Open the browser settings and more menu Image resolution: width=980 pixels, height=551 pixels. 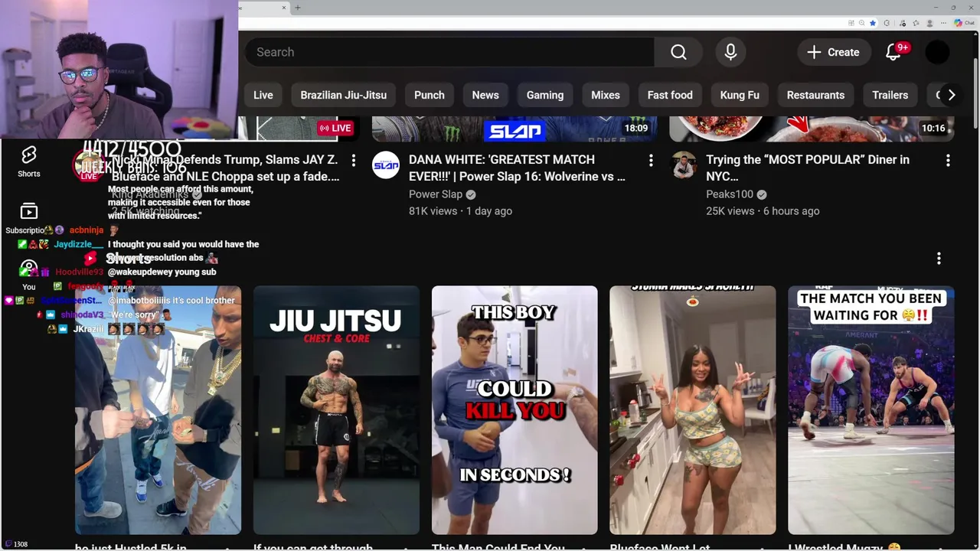943,23
